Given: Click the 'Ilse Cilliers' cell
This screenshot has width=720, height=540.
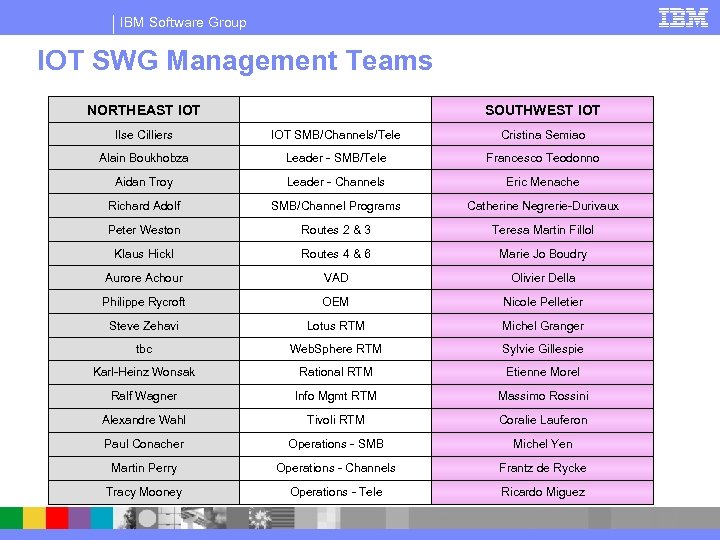Looking at the screenshot, I should point(144,135).
